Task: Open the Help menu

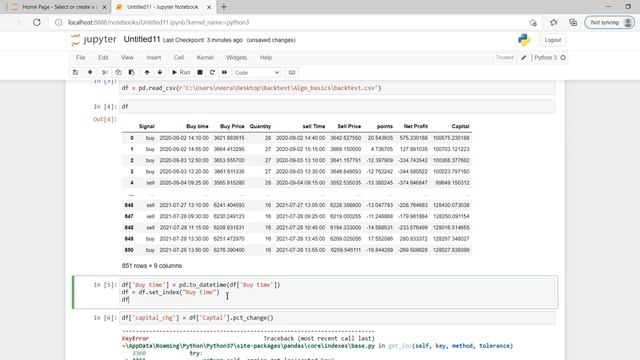Action: (266, 58)
